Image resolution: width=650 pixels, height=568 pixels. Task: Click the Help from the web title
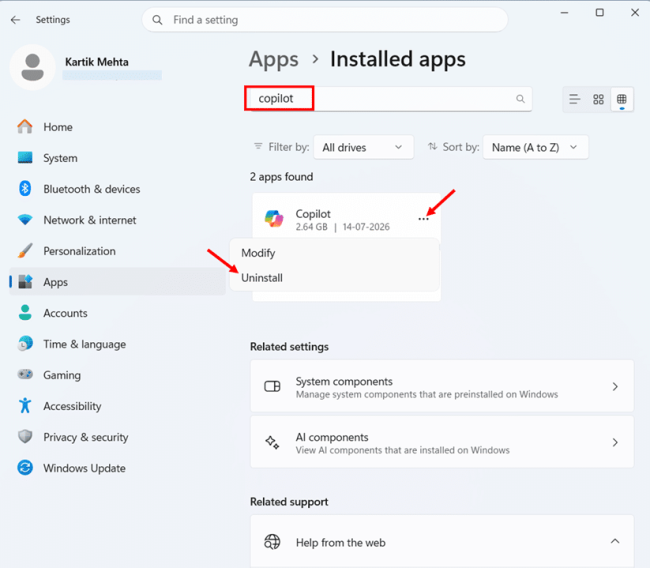340,542
